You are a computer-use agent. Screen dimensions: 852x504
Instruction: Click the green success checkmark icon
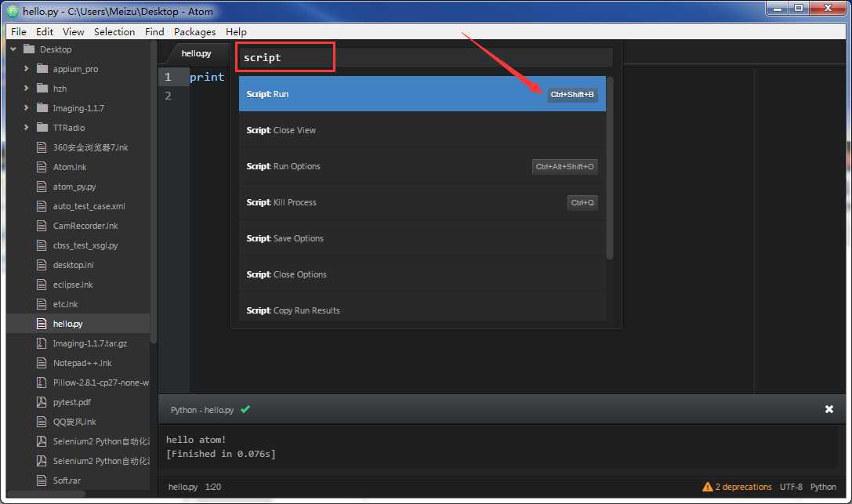245,409
